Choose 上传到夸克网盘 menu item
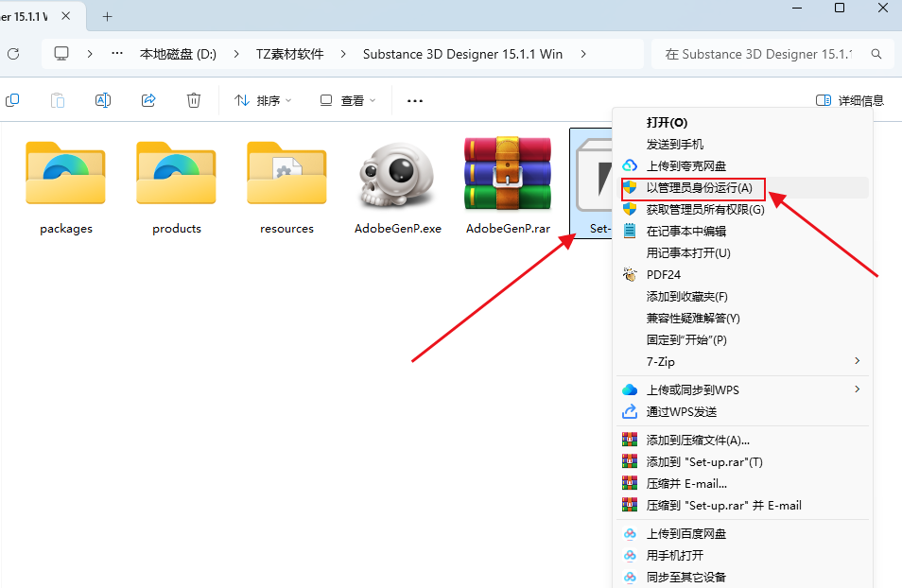This screenshot has height=588, width=902. (742, 166)
